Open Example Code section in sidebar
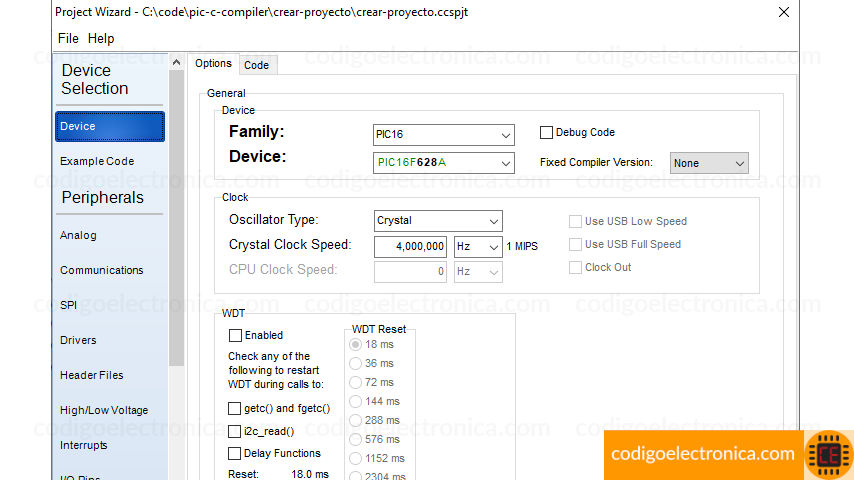 pos(97,161)
